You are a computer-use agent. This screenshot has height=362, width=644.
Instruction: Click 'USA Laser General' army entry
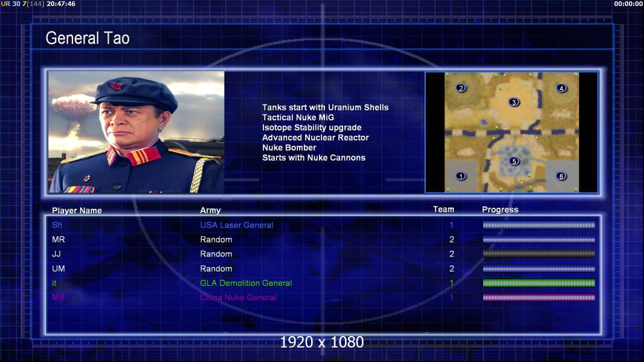237,225
